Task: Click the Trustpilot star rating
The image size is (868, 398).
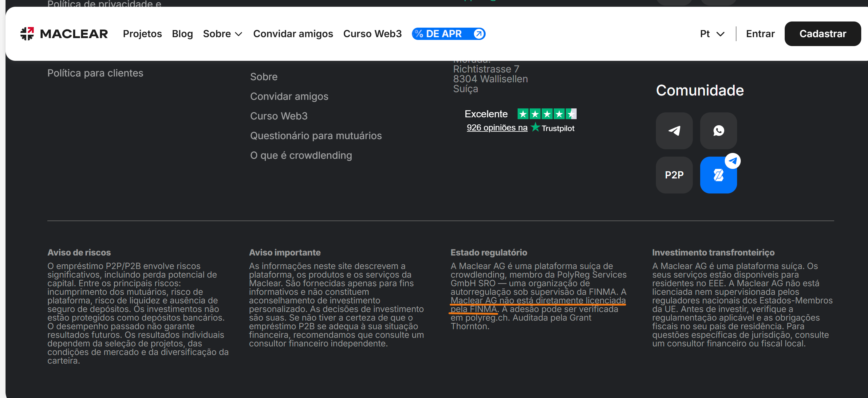Action: 546,114
